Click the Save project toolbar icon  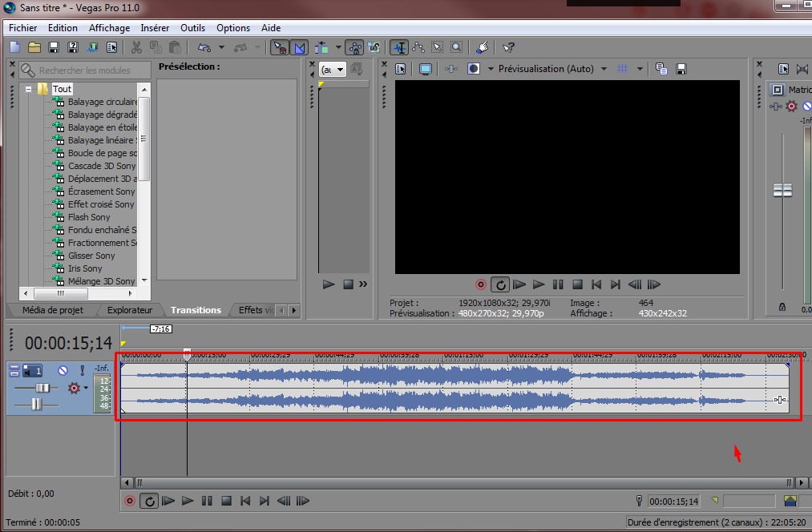(x=54, y=48)
